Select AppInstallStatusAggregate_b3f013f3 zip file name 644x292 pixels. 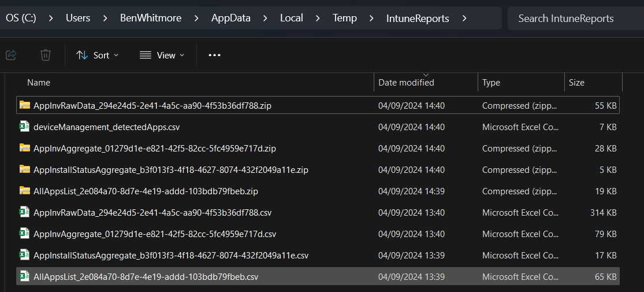pyautogui.click(x=171, y=170)
